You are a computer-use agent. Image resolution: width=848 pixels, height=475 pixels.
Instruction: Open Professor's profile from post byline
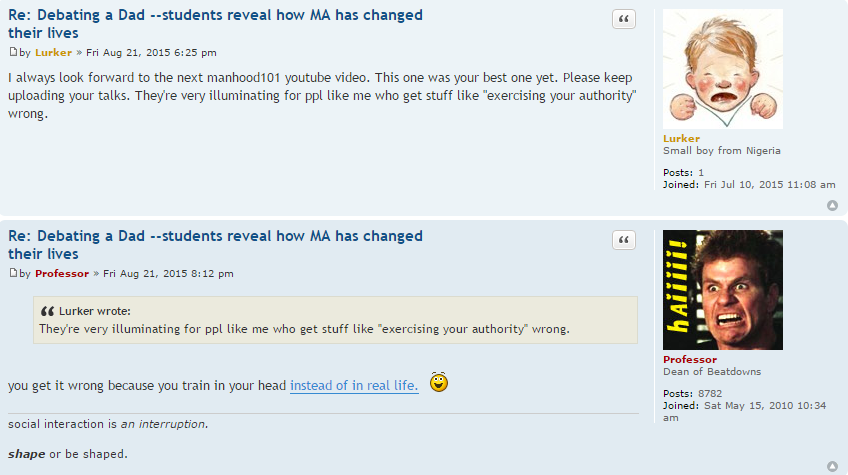pos(62,273)
